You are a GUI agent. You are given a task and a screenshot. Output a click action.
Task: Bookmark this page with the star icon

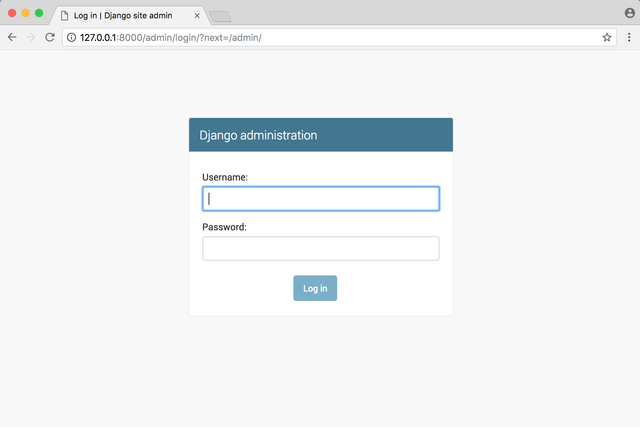coord(607,38)
